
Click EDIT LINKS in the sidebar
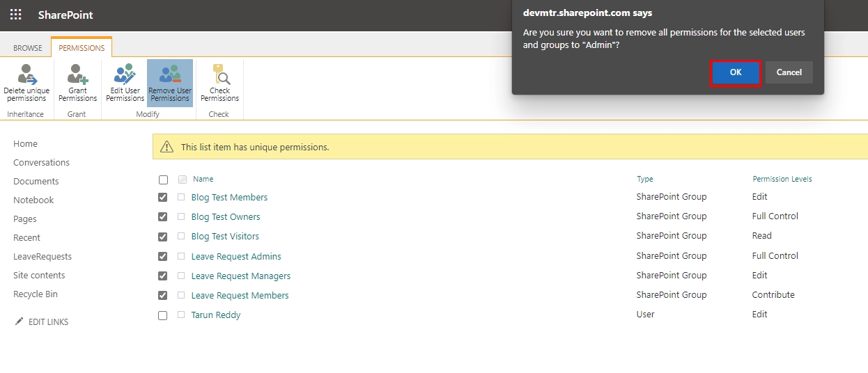point(48,322)
